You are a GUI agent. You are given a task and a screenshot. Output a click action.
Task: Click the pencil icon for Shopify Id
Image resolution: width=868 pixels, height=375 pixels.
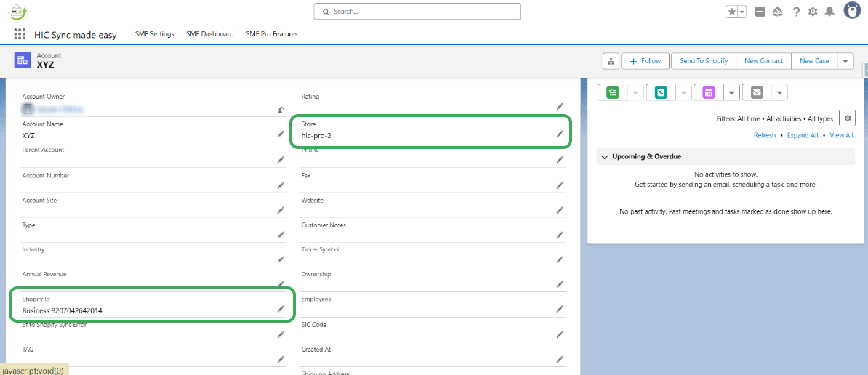coord(281,310)
